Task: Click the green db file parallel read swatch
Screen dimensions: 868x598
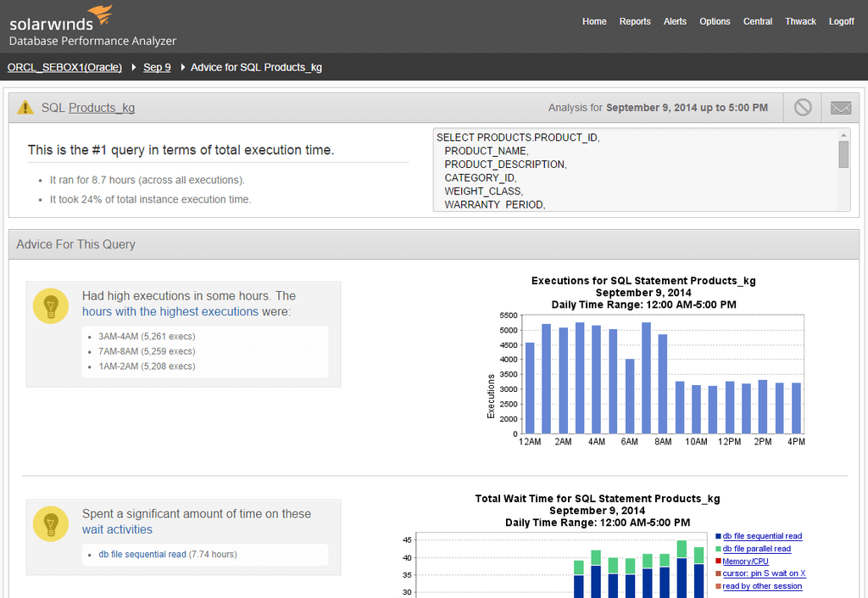Action: point(718,550)
